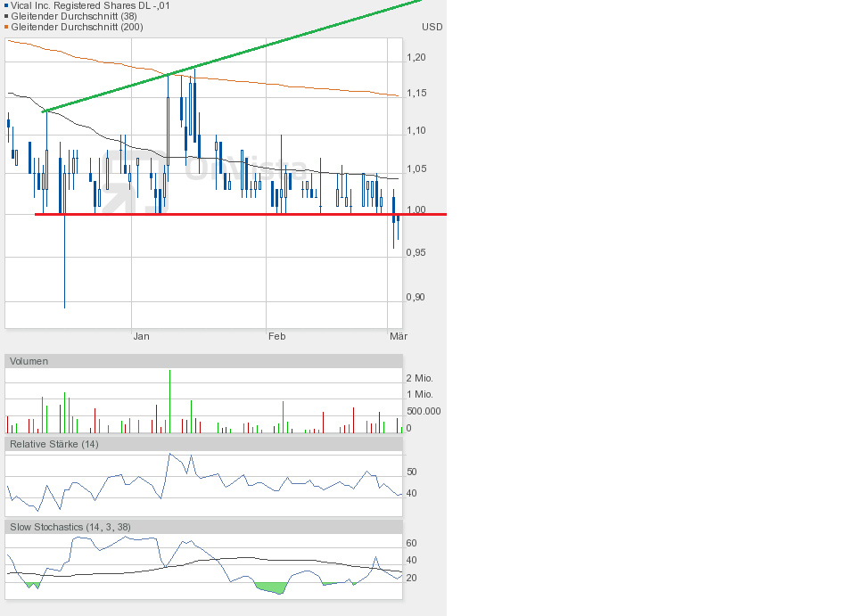This screenshot has width=856, height=616.
Task: Click the Mär label on the time axis
Action: tap(399, 336)
